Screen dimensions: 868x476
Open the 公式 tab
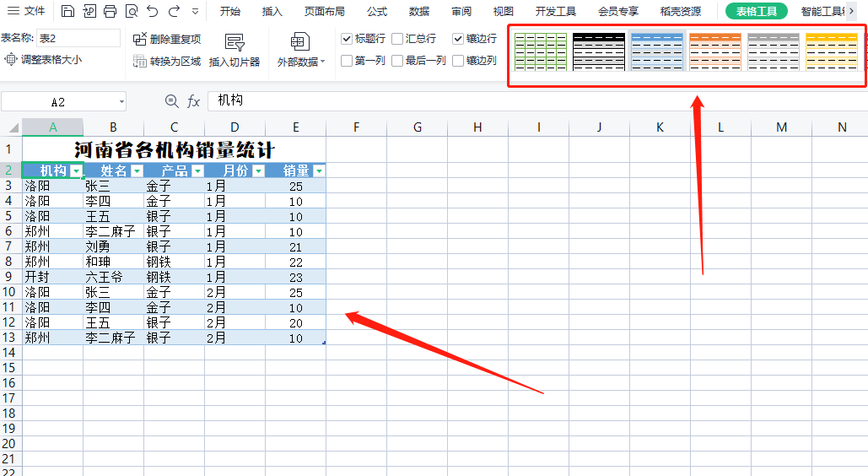click(x=377, y=11)
